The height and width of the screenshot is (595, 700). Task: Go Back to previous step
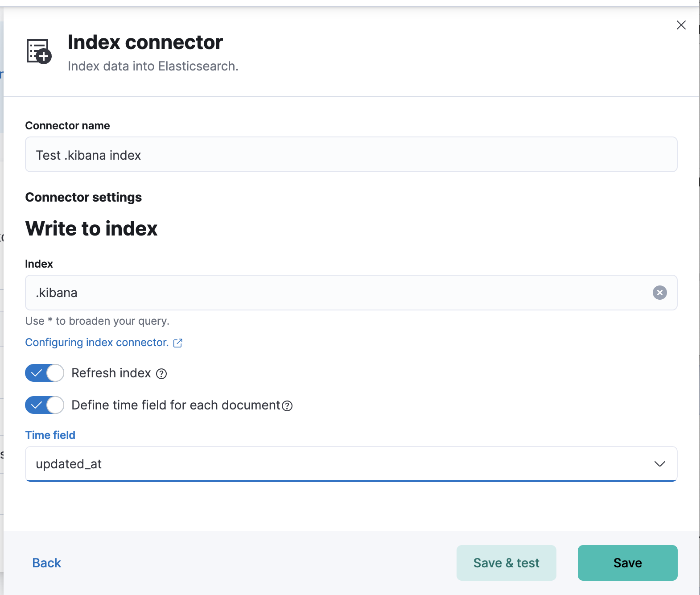coord(46,563)
